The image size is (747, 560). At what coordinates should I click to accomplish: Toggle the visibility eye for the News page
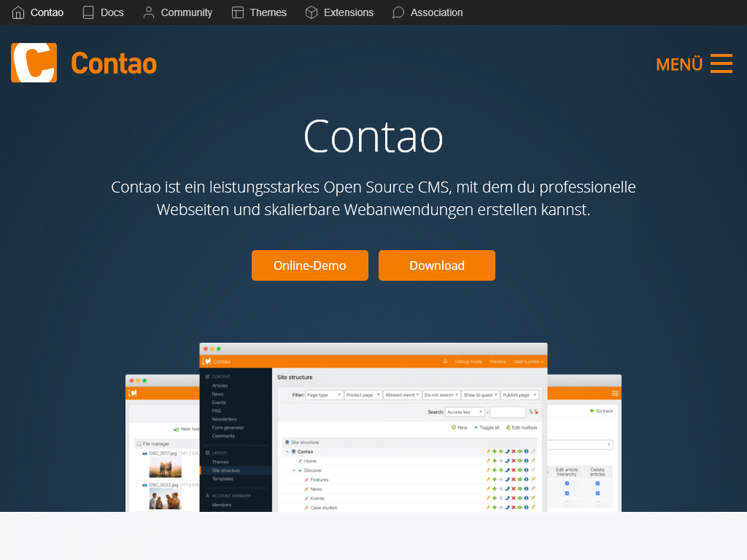(x=520, y=489)
